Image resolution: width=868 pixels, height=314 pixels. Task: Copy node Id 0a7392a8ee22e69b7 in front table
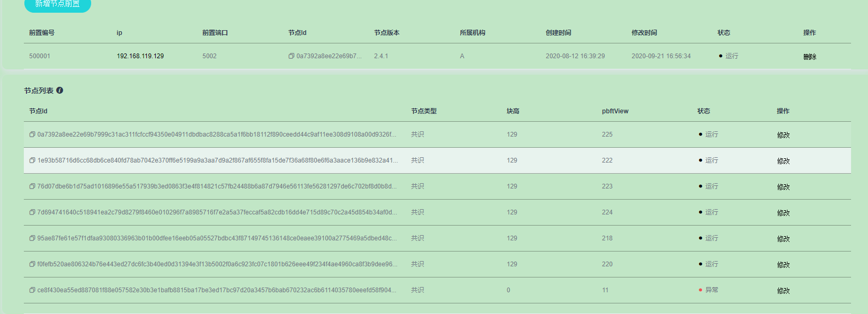(291, 56)
